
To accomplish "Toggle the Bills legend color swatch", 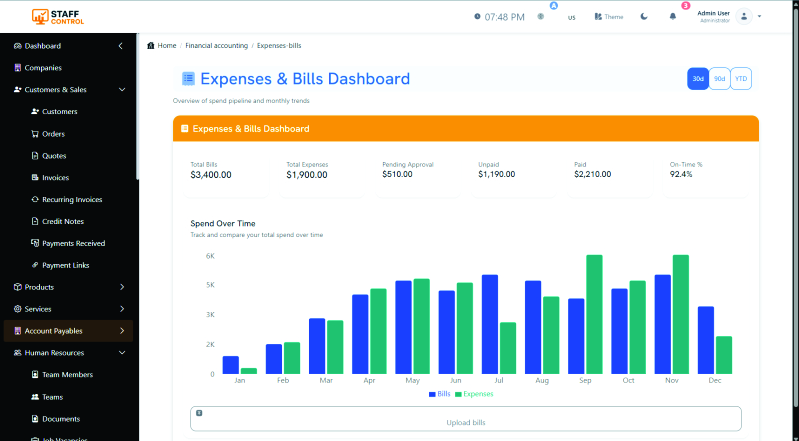I will point(432,394).
